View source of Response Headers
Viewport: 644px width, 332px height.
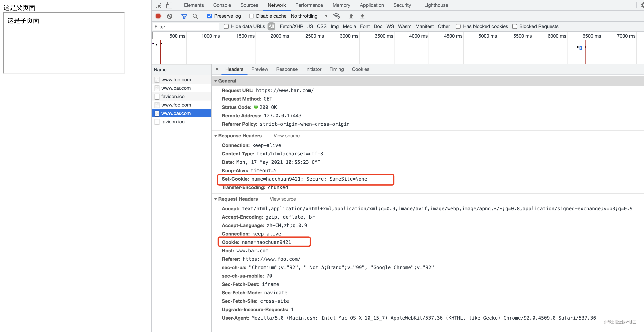(x=287, y=136)
